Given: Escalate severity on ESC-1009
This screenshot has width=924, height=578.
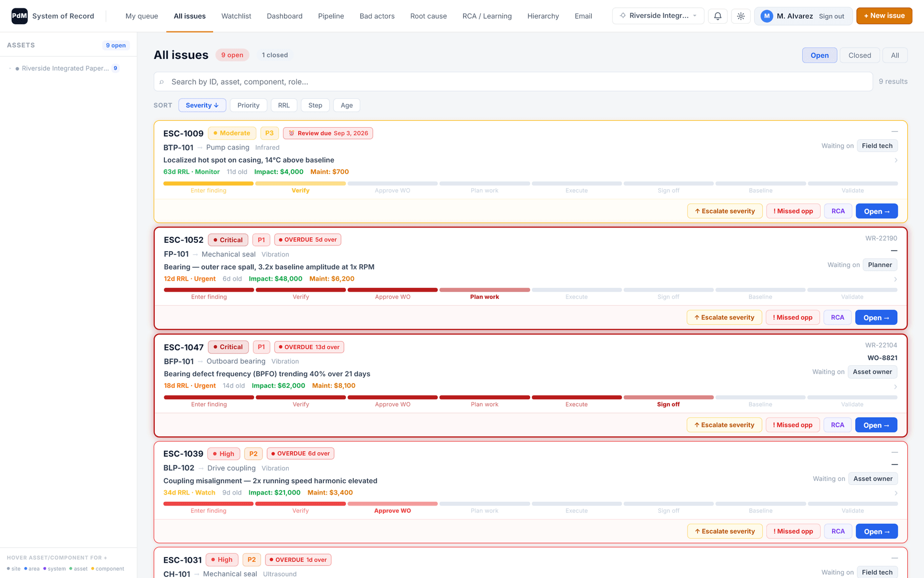Looking at the screenshot, I should (724, 211).
